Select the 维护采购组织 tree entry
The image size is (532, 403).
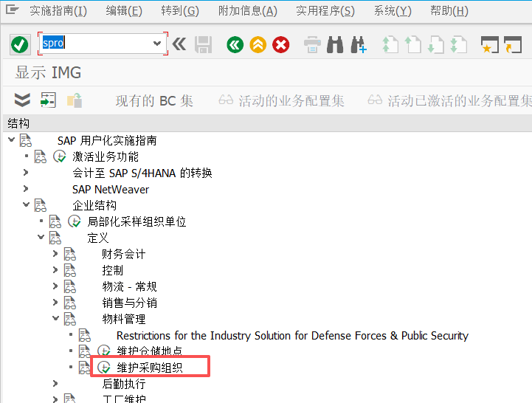[150, 368]
